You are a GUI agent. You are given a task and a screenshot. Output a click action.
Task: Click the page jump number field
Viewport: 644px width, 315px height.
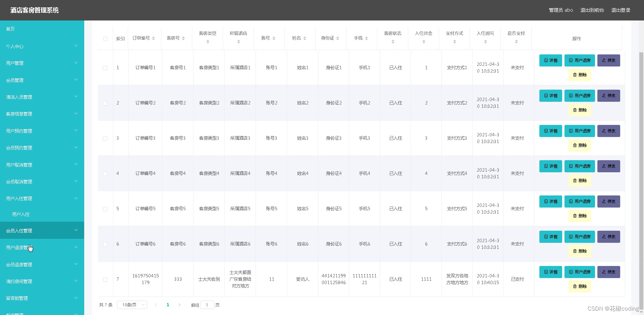point(207,305)
